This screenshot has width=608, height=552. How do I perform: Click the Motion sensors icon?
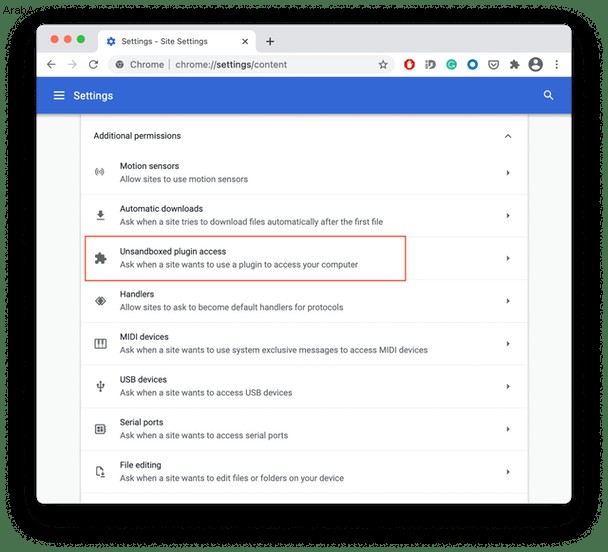[100, 172]
